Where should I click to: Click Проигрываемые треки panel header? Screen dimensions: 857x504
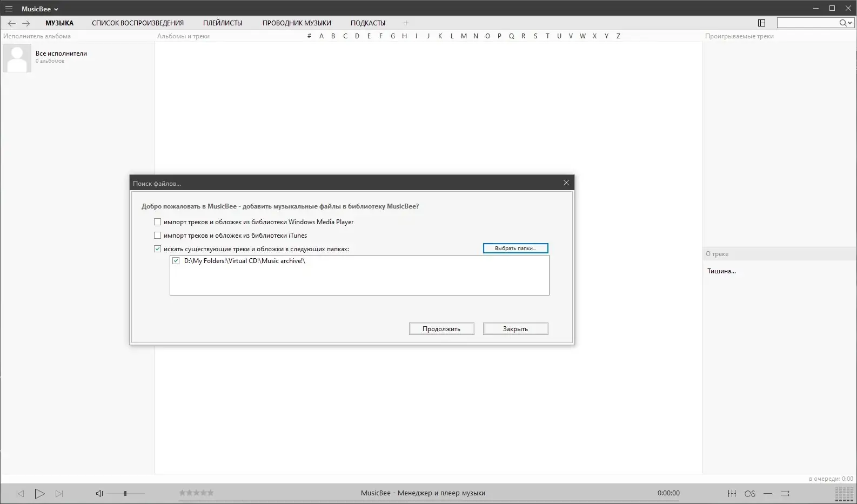[739, 36]
